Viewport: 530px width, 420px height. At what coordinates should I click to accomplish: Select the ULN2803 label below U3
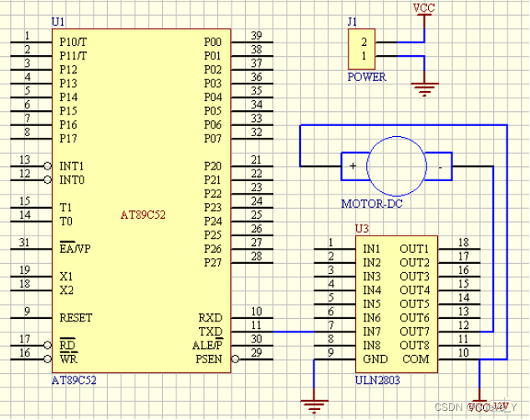[378, 381]
